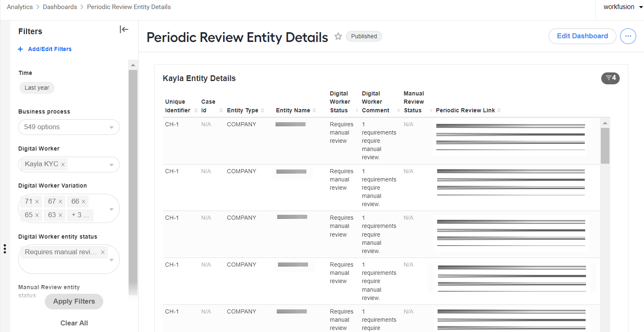Image resolution: width=644 pixels, height=332 pixels.
Task: Click the Apply Filters button
Action: (74, 302)
